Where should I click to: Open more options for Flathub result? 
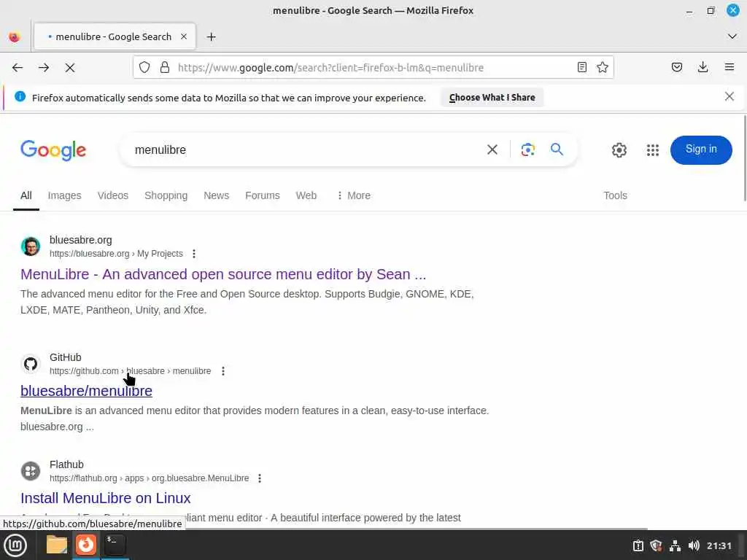260,478
